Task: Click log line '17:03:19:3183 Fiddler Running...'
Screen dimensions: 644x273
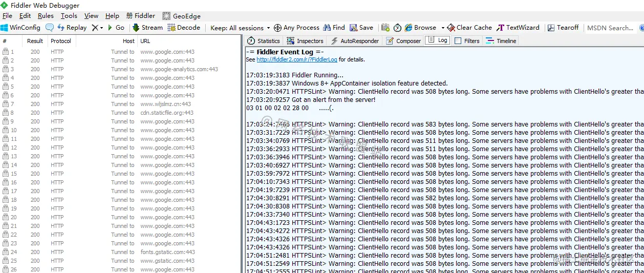Action: point(295,75)
